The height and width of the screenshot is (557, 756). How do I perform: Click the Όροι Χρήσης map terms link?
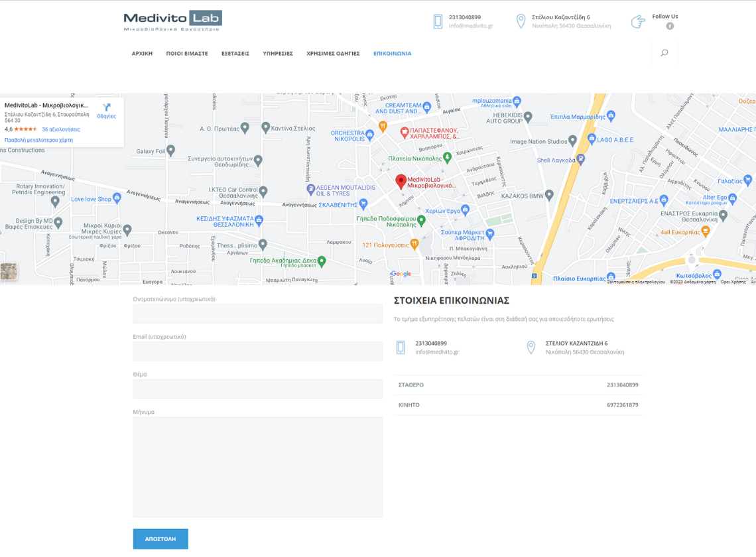733,282
